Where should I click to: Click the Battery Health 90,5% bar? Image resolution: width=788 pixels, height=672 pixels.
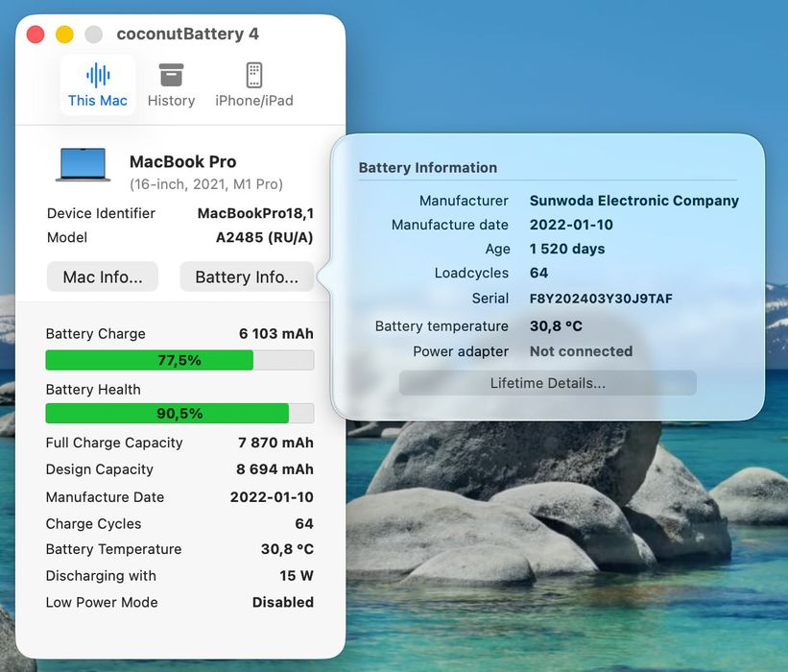179,413
